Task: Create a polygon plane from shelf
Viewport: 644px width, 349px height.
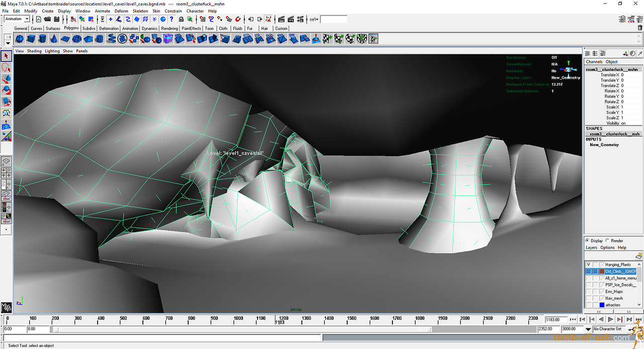Action: pos(66,39)
